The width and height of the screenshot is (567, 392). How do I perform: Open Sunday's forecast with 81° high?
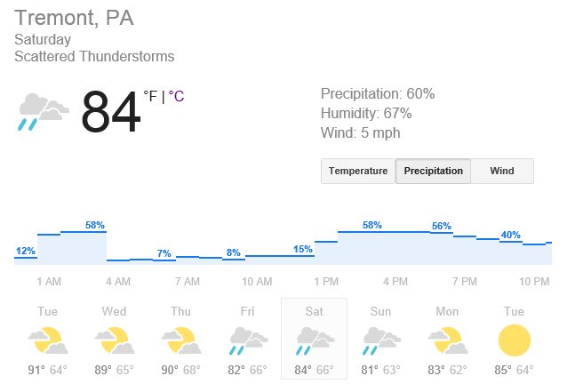click(x=380, y=339)
